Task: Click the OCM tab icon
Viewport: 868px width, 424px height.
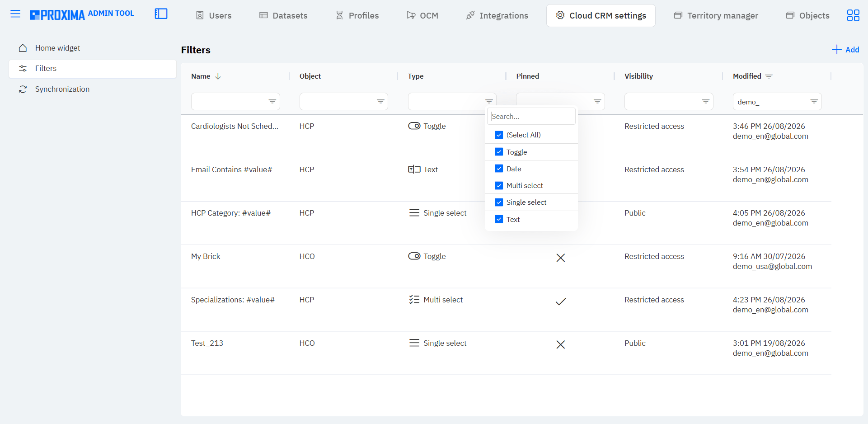Action: pyautogui.click(x=411, y=15)
